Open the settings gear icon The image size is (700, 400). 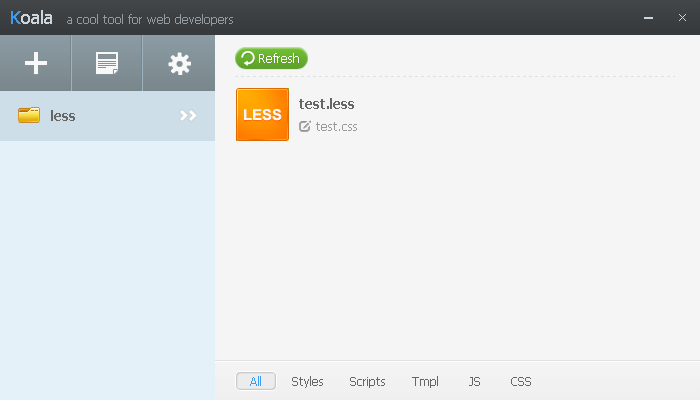179,64
